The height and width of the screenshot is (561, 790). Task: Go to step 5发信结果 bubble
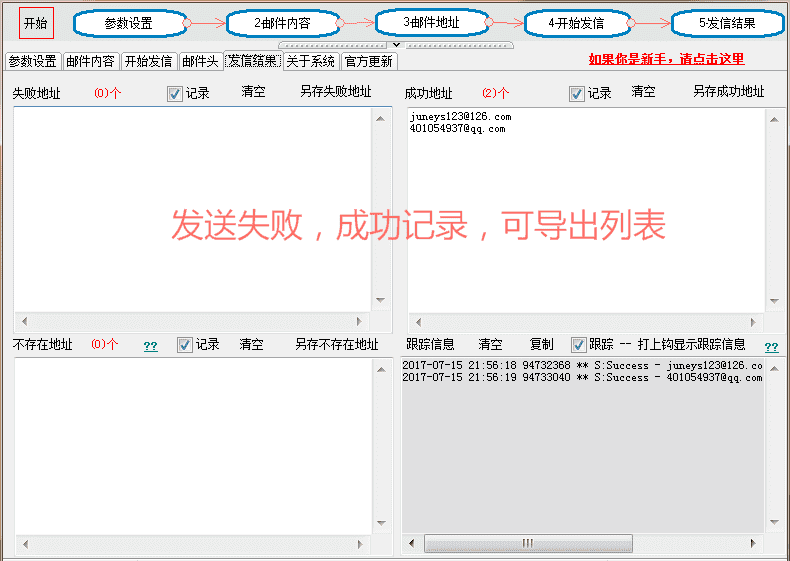coord(727,23)
